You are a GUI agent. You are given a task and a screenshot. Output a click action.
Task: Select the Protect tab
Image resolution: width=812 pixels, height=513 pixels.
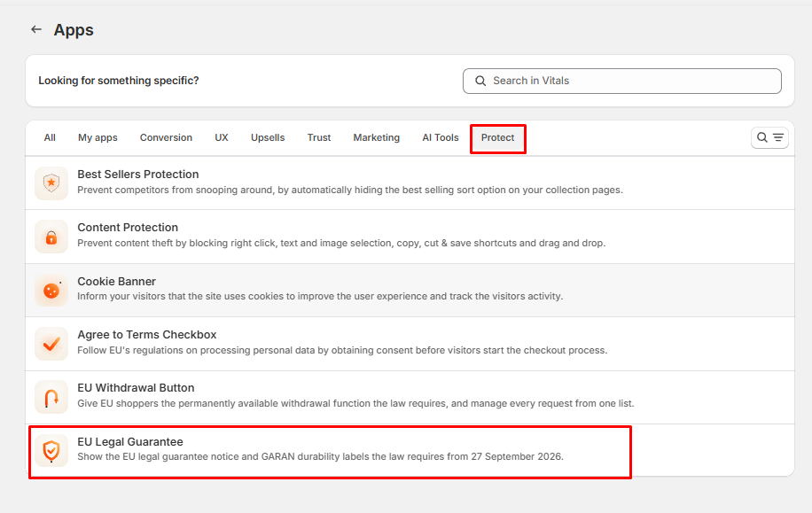497,137
